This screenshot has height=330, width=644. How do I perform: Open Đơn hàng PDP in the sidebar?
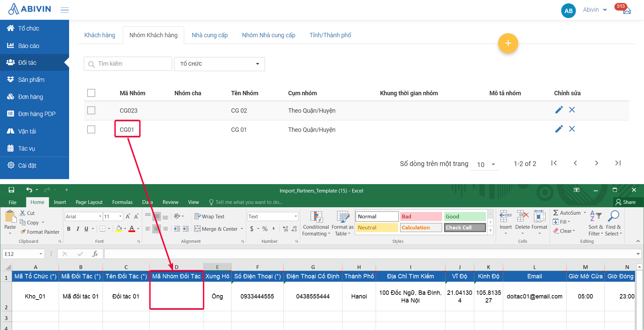[x=35, y=114]
